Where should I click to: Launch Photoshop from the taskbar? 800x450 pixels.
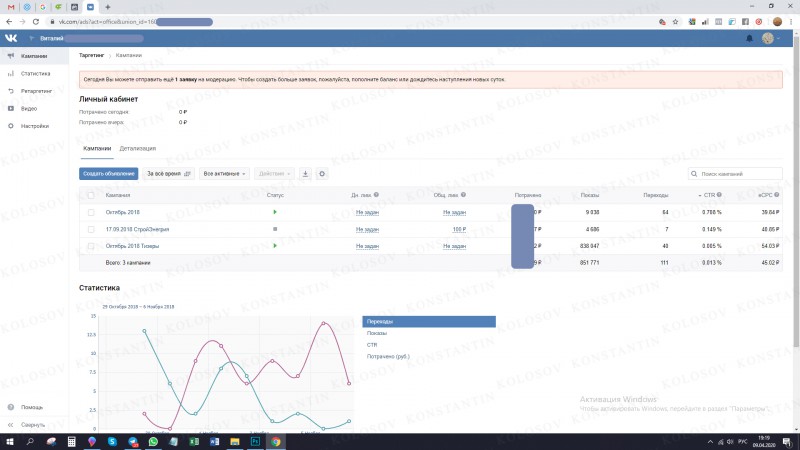[x=255, y=442]
